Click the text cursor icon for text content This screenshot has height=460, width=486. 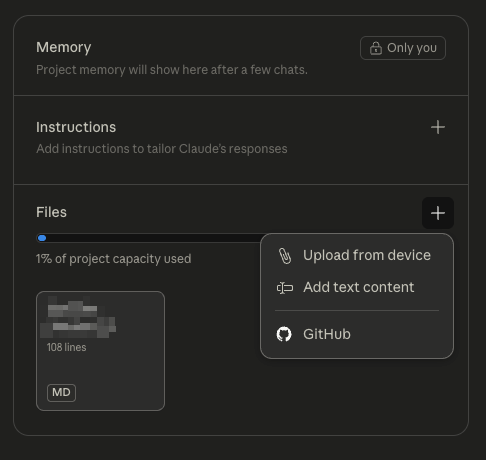(285, 288)
